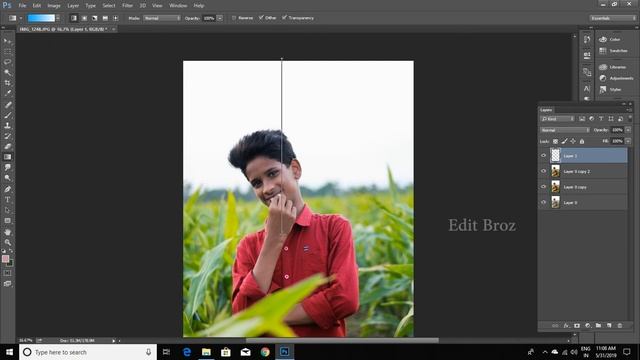Open Layers panel Fill arrow
Screen dimensions: 640x360
(628, 141)
